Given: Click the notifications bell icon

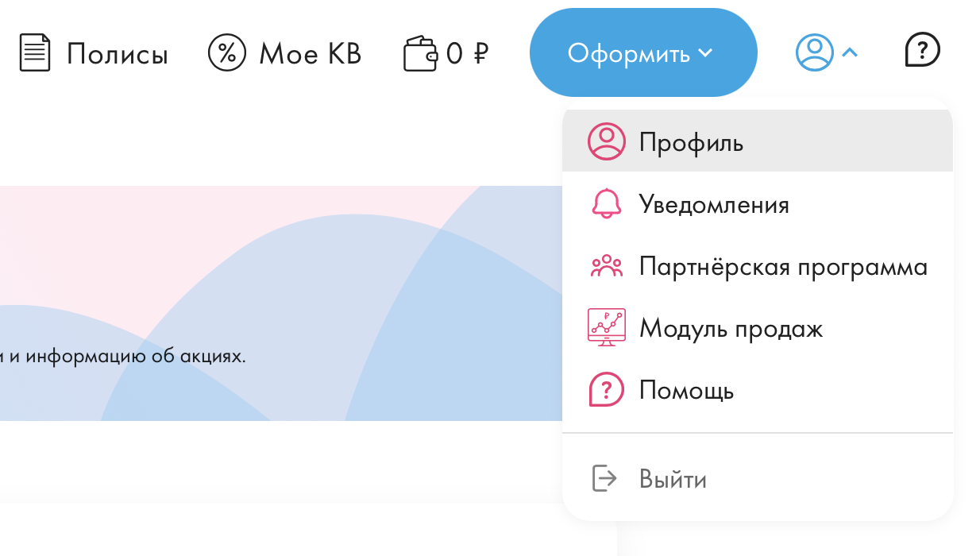Looking at the screenshot, I should point(607,204).
